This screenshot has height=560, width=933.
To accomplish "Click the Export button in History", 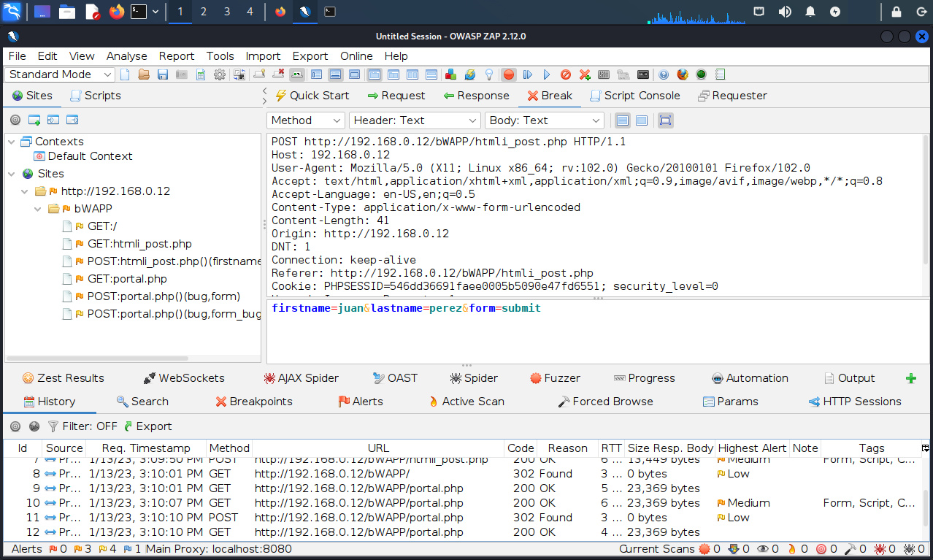I will [147, 426].
